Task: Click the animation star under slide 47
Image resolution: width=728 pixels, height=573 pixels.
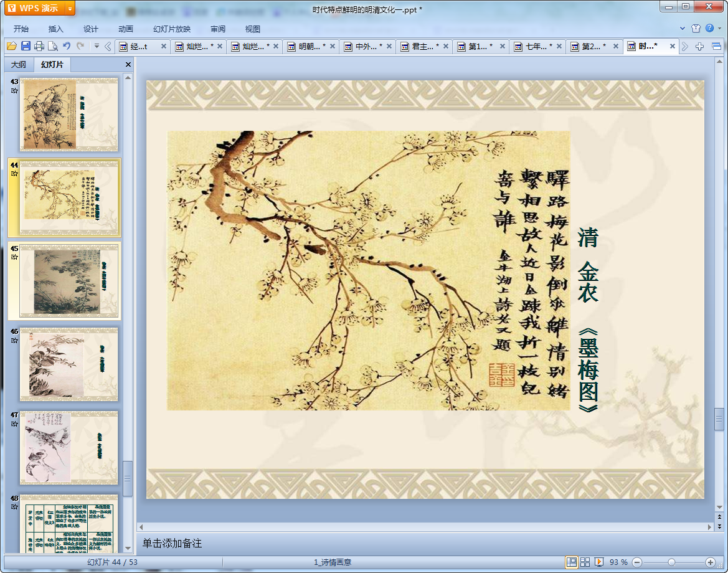Action: pos(14,424)
